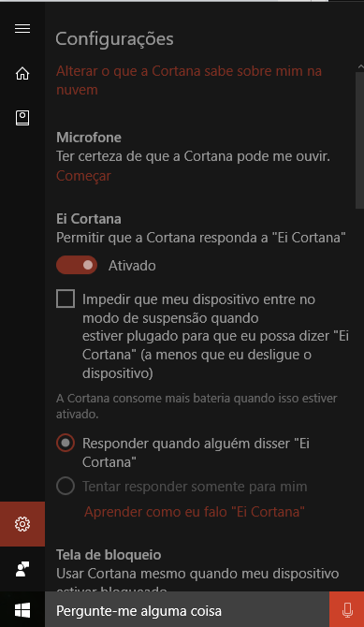
Task: Click the 'Tela de bloqueio' section heading
Action: [109, 555]
